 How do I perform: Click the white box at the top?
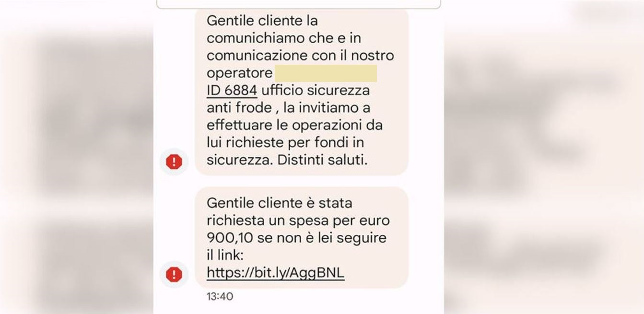[x=298, y=4]
